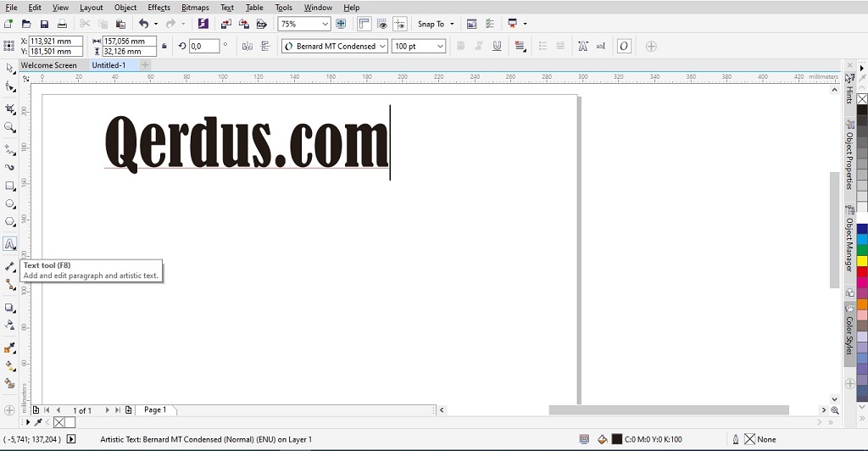Open the 100 pt font size dropdown

(440, 47)
